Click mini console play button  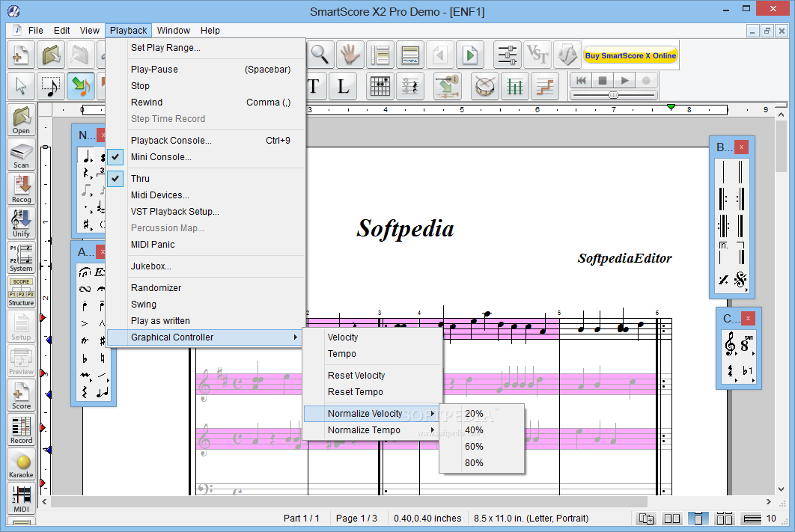point(624,81)
